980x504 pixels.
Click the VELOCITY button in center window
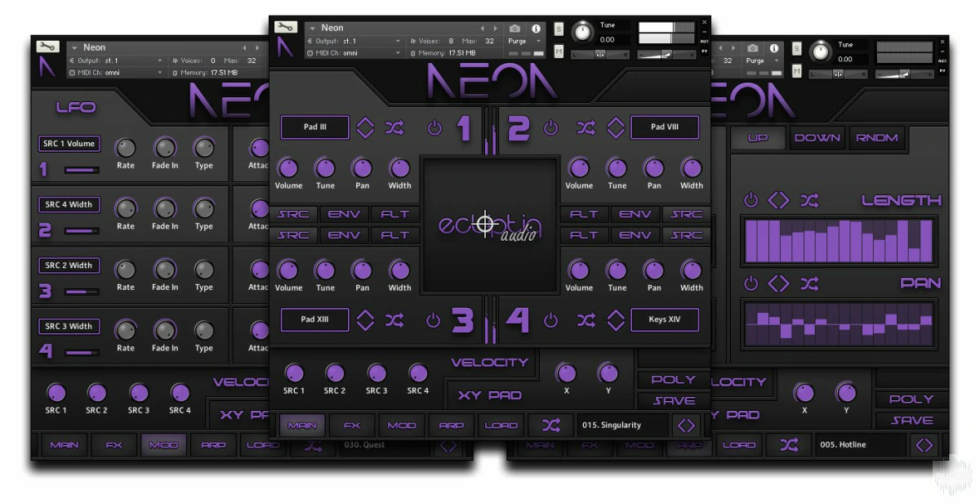pos(490,363)
